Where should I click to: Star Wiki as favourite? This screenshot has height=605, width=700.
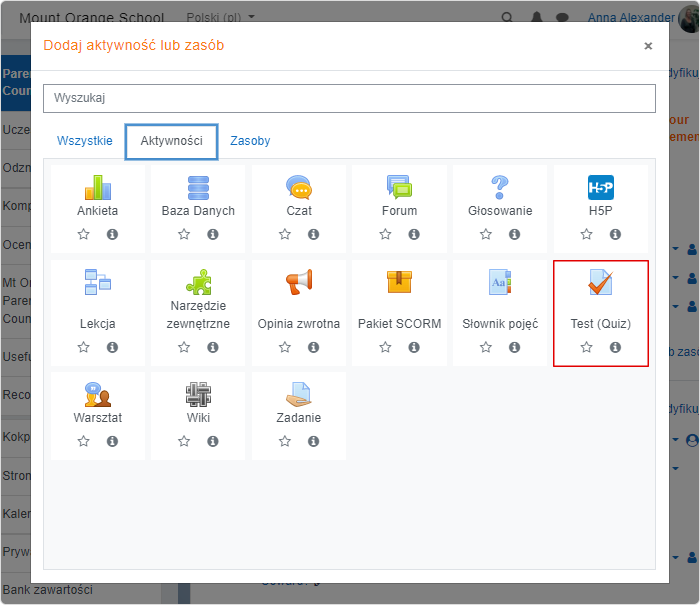(184, 441)
